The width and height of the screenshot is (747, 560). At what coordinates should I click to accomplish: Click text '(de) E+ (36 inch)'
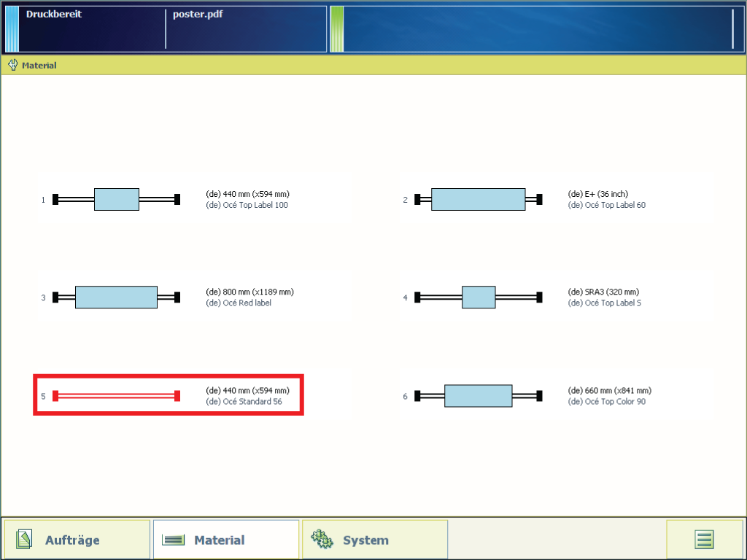pos(598,194)
